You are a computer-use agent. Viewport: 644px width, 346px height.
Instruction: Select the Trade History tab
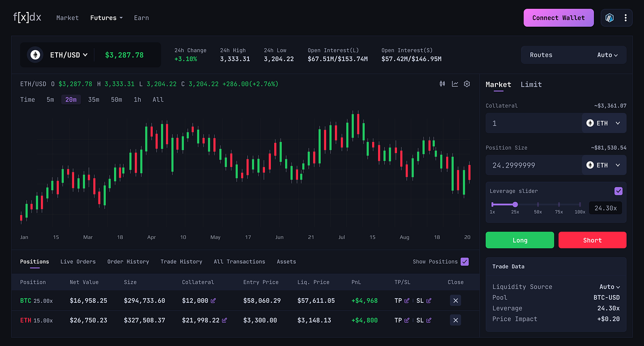(181, 261)
